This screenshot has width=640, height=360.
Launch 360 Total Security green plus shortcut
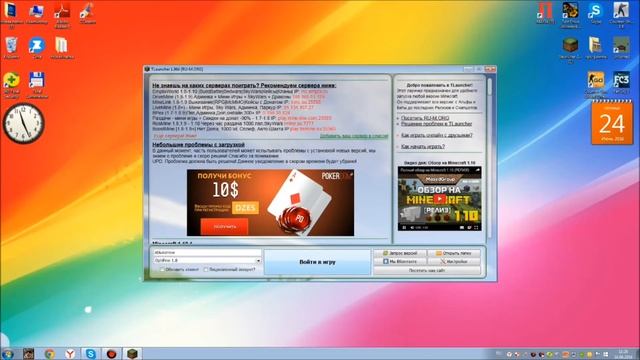[x=11, y=84]
